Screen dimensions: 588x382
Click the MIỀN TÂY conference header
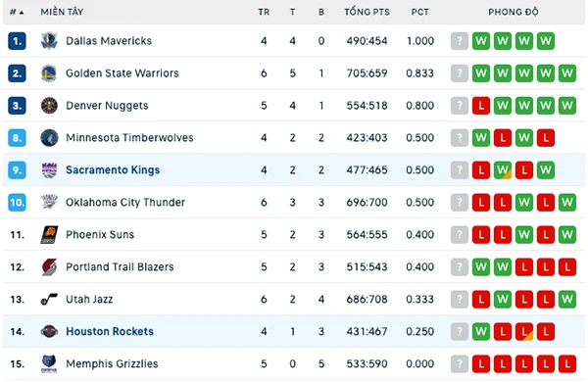tap(62, 12)
